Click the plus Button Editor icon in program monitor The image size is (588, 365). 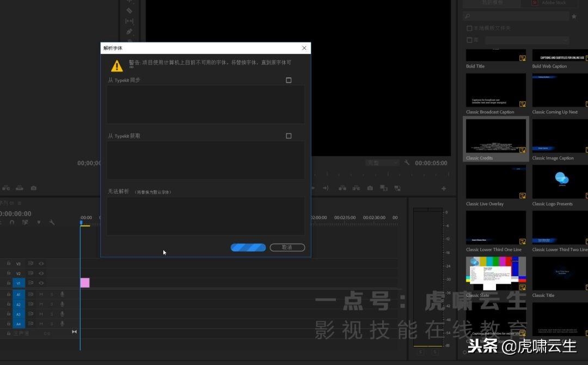[x=444, y=187]
